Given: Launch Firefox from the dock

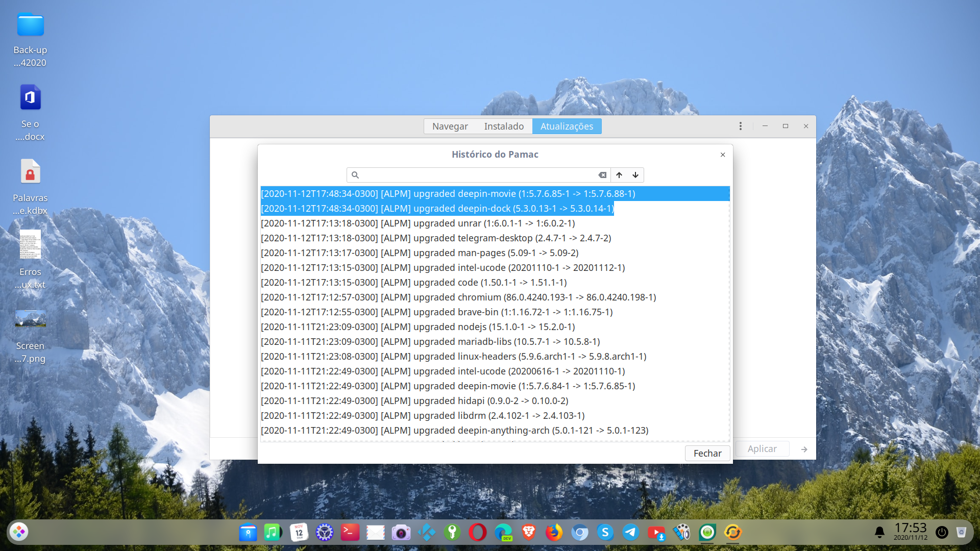Looking at the screenshot, I should coord(554,532).
